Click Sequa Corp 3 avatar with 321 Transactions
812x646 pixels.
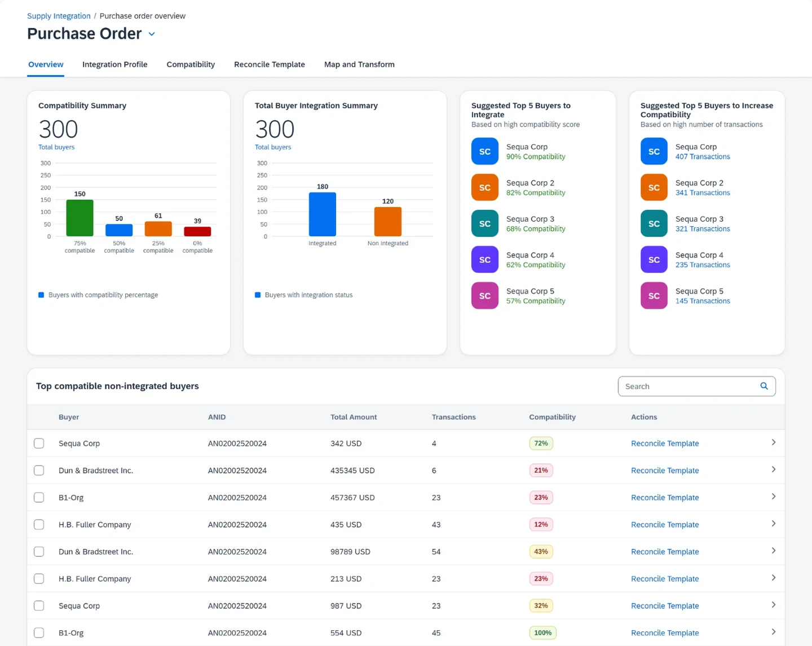(654, 223)
